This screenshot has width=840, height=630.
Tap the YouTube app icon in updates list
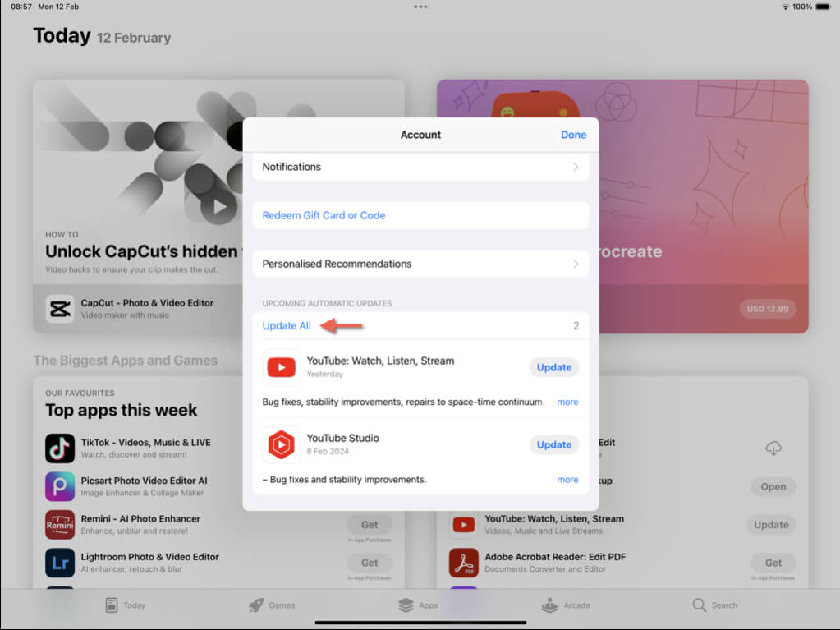coord(281,367)
